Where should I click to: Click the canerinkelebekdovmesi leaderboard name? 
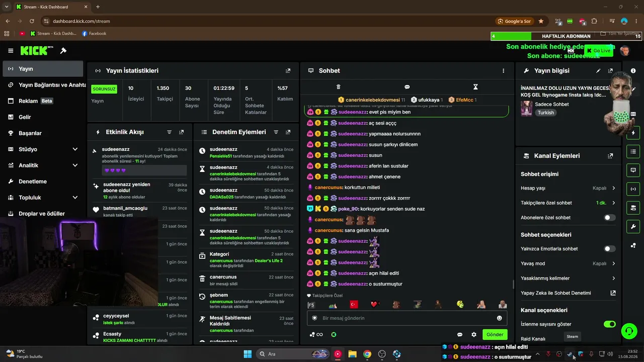click(372, 100)
